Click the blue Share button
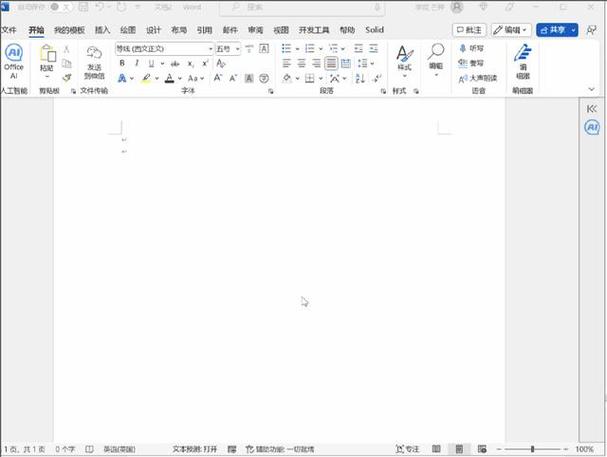This screenshot has width=607, height=457. coord(557,30)
